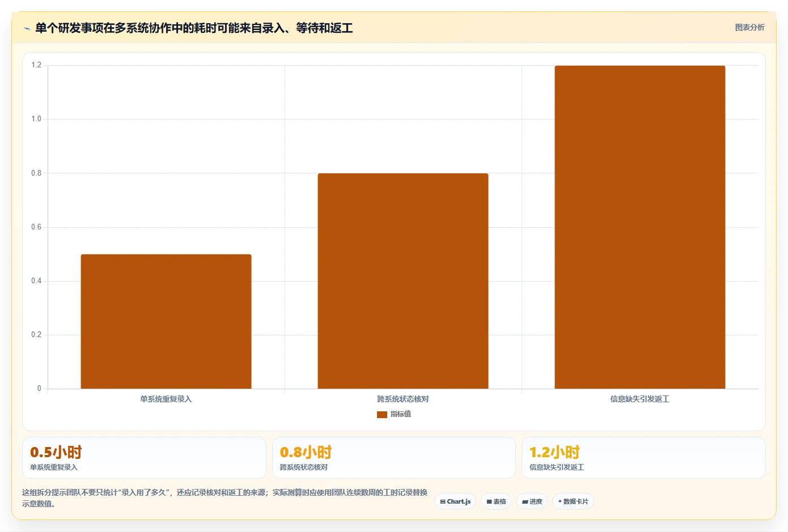
Task: Click y-axis value 0.2
Action: [36, 335]
